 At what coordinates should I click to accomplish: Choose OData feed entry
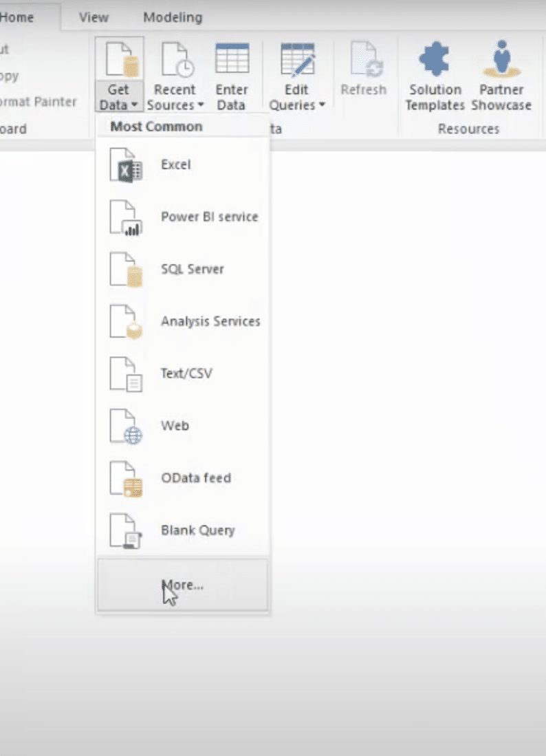183,478
